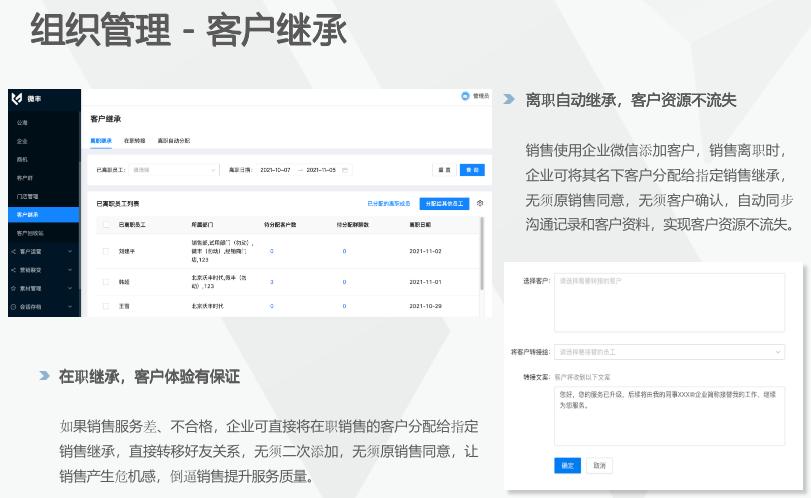Click the 重置 reset button

coord(444,170)
